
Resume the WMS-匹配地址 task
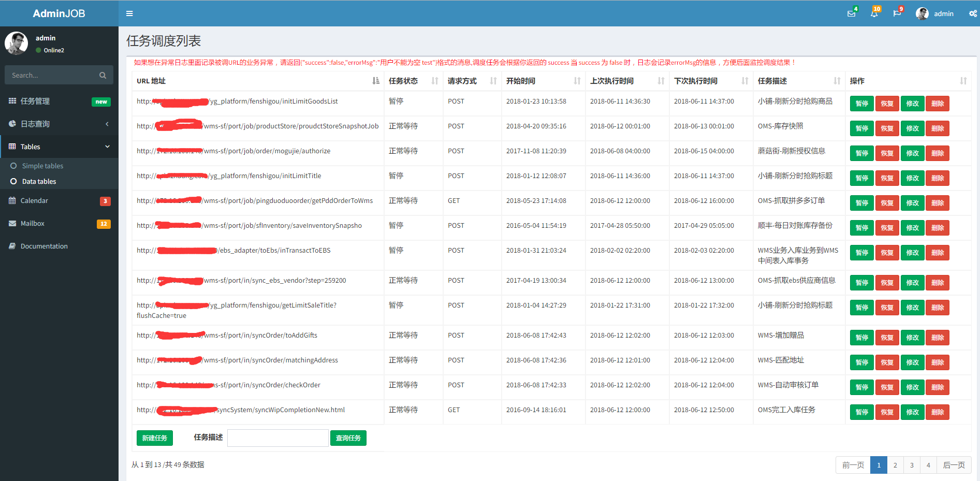pos(887,362)
